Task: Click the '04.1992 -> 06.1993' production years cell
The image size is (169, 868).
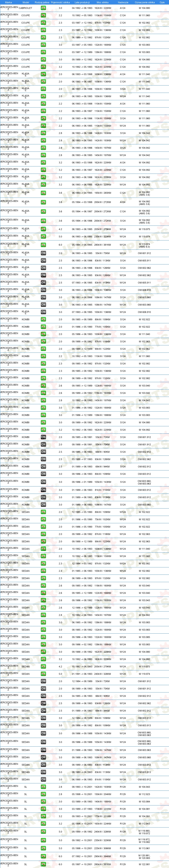Action: [82, 8]
